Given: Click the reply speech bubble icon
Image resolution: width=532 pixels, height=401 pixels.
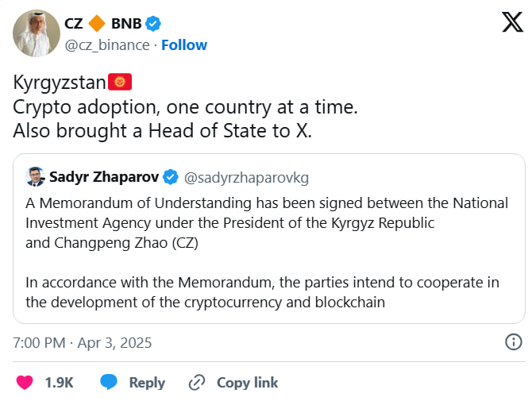Looking at the screenshot, I should 109,383.
